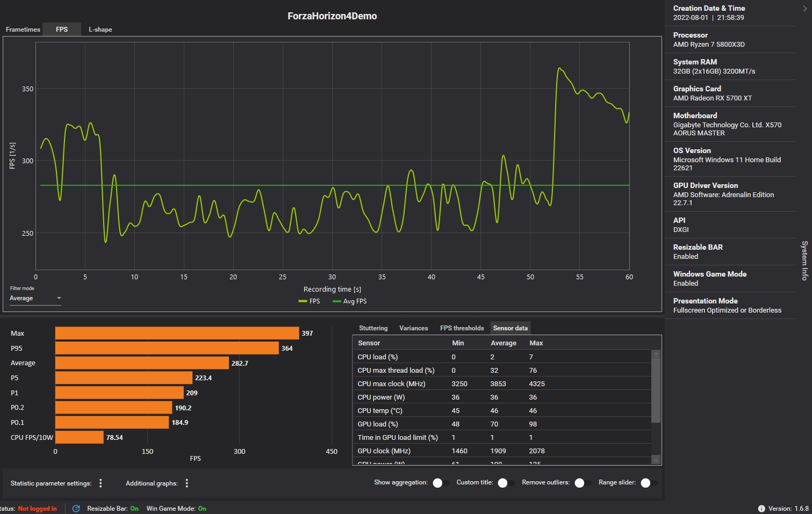Viewport: 812px width, 514px height.
Task: Switch to the L-shape tab
Action: pyautogui.click(x=100, y=30)
